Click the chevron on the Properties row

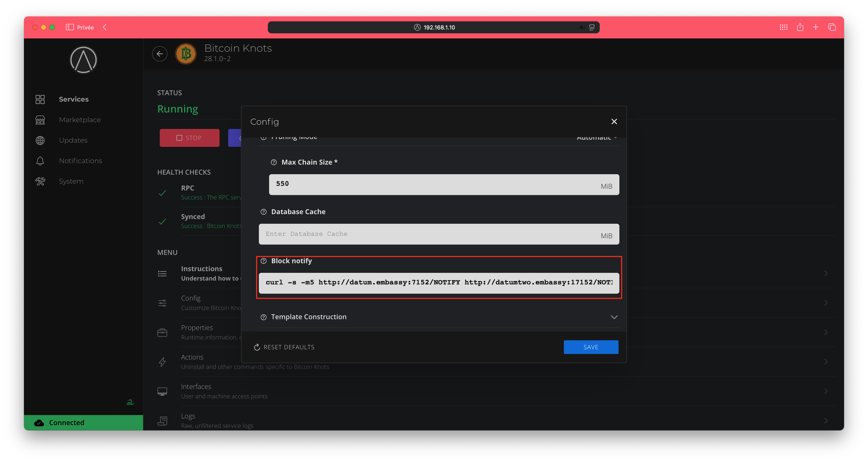(x=825, y=332)
